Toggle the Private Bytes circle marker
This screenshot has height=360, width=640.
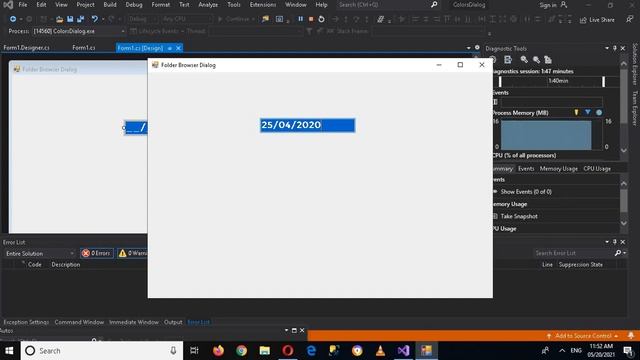tap(599, 112)
